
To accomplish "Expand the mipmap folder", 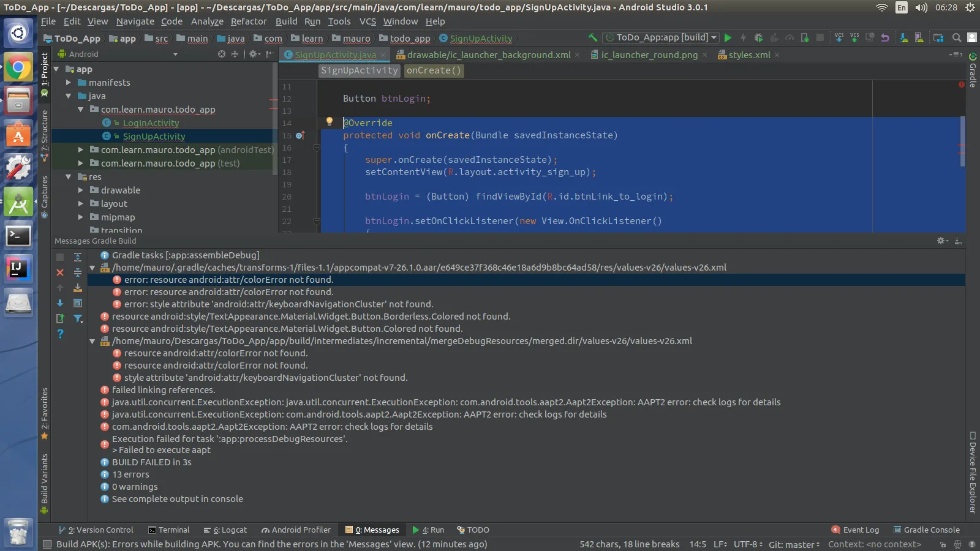I will [x=81, y=217].
